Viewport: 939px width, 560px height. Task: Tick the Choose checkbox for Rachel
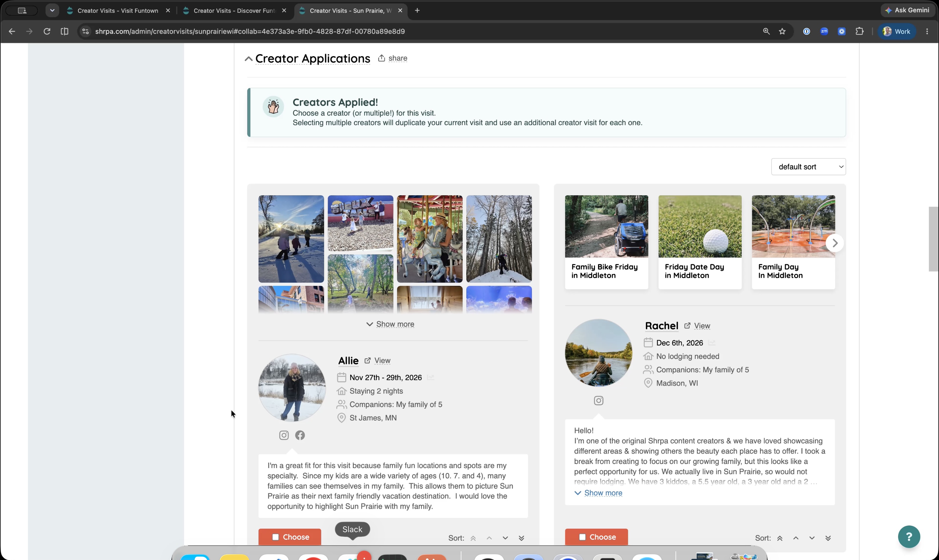coord(582,537)
